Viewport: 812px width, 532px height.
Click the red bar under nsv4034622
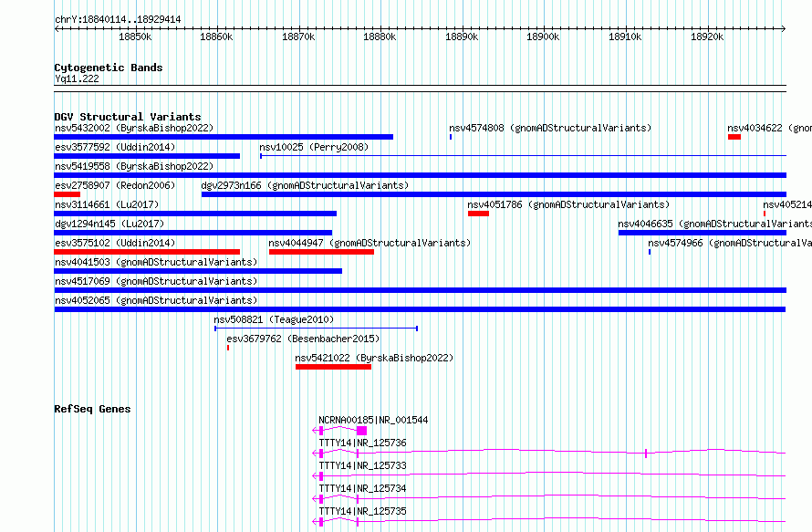click(x=734, y=137)
